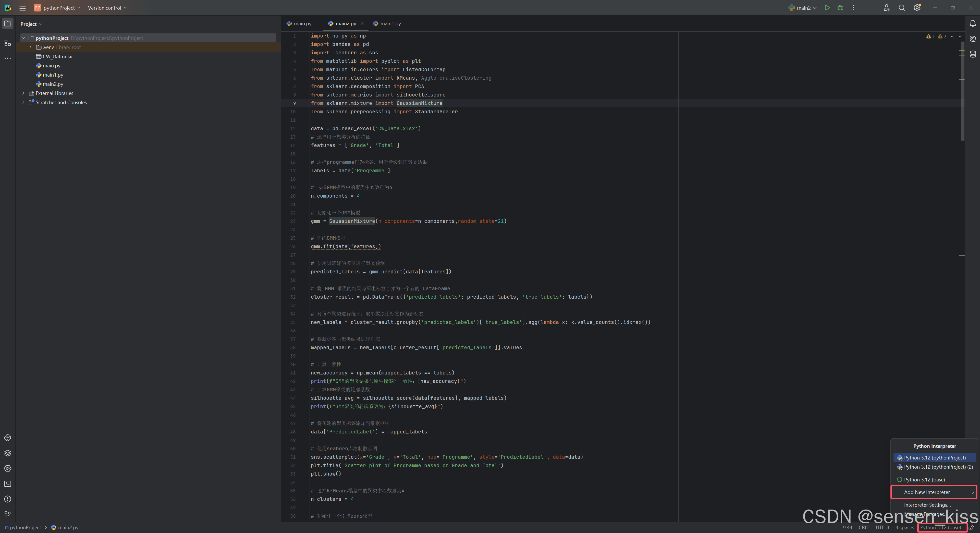The image size is (980, 533).
Task: Open Search Everywhere magnifier icon
Action: 902,8
